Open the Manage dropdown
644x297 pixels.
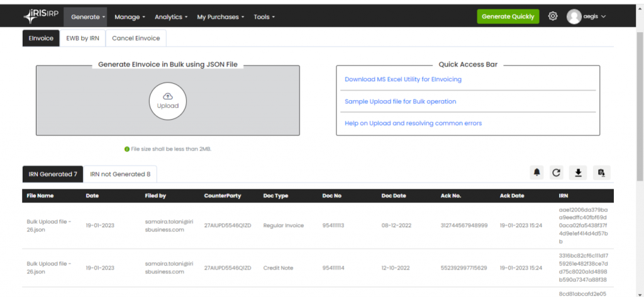click(x=130, y=17)
